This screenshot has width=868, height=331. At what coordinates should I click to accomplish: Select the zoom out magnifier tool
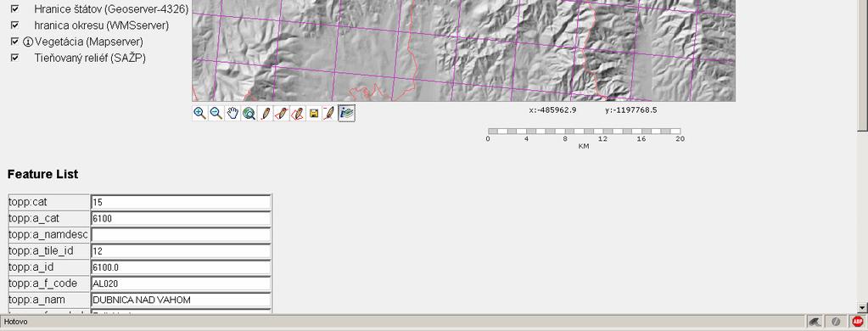click(x=216, y=114)
